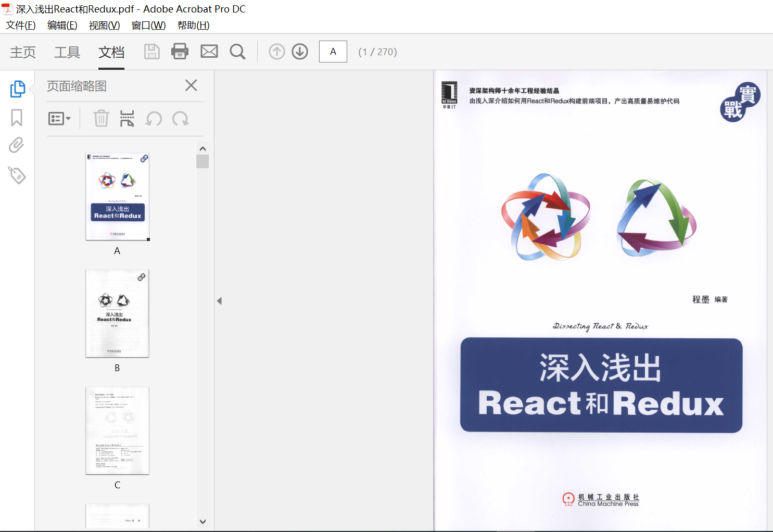This screenshot has width=773, height=532.
Task: Open thumbnail options dropdown menu
Action: click(59, 119)
